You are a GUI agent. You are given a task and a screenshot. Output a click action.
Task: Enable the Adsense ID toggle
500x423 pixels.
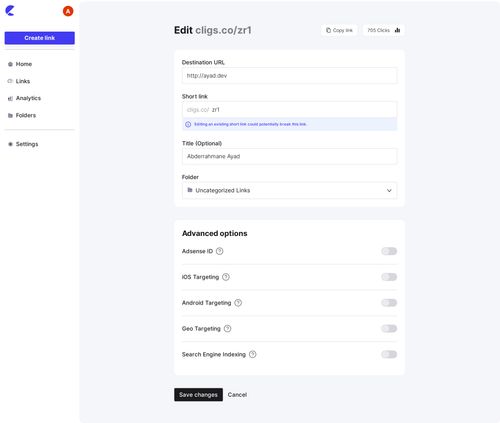tap(389, 251)
